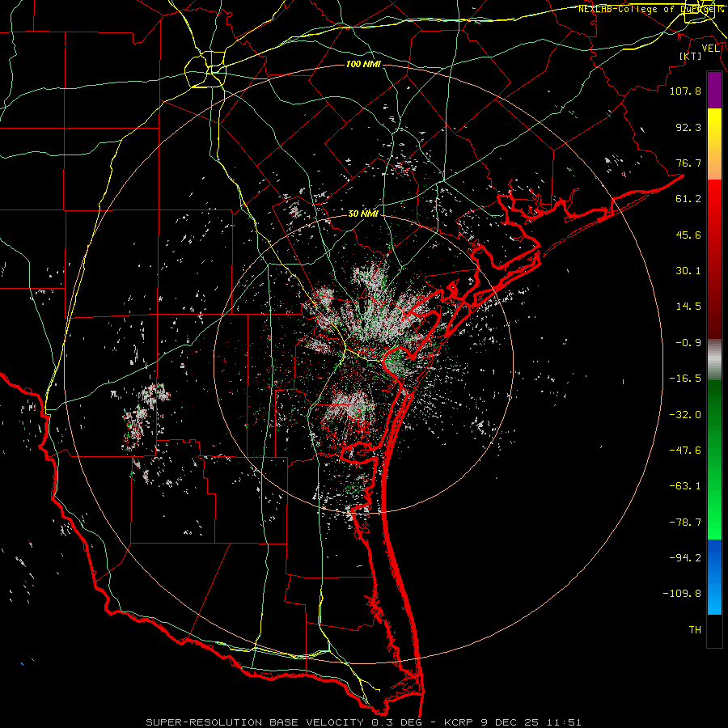Image resolution: width=728 pixels, height=728 pixels.
Task: Click the TH legend label
Action: click(695, 630)
